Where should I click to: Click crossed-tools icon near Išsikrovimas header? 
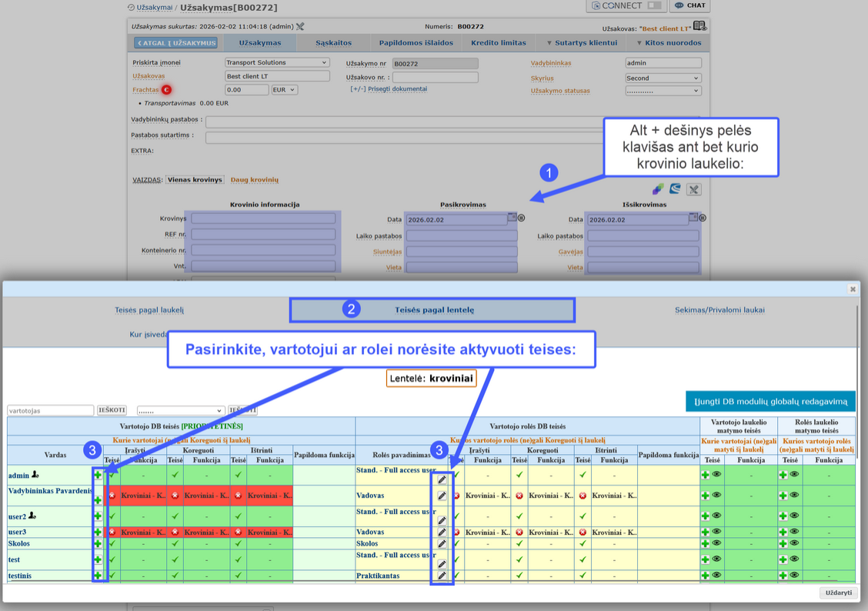693,190
